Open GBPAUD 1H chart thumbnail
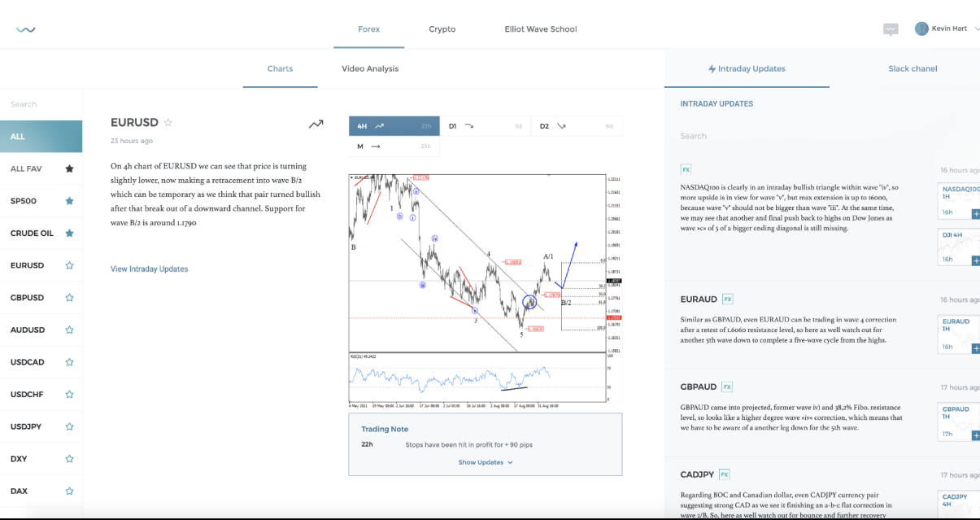980x520 pixels. pos(959,422)
